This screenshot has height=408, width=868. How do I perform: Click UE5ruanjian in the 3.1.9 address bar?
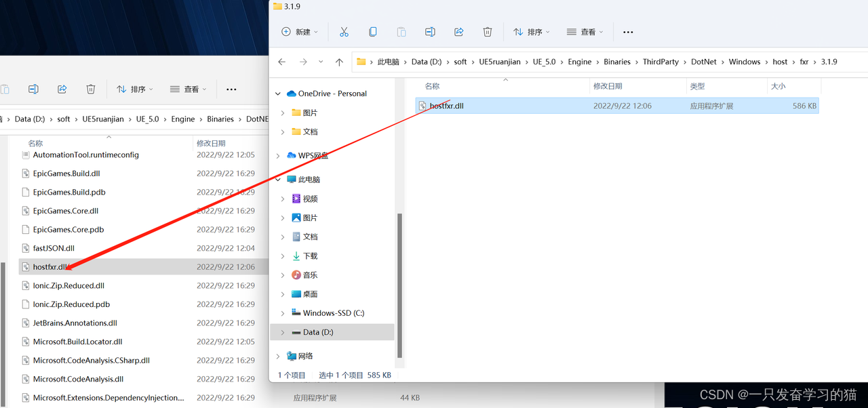500,62
